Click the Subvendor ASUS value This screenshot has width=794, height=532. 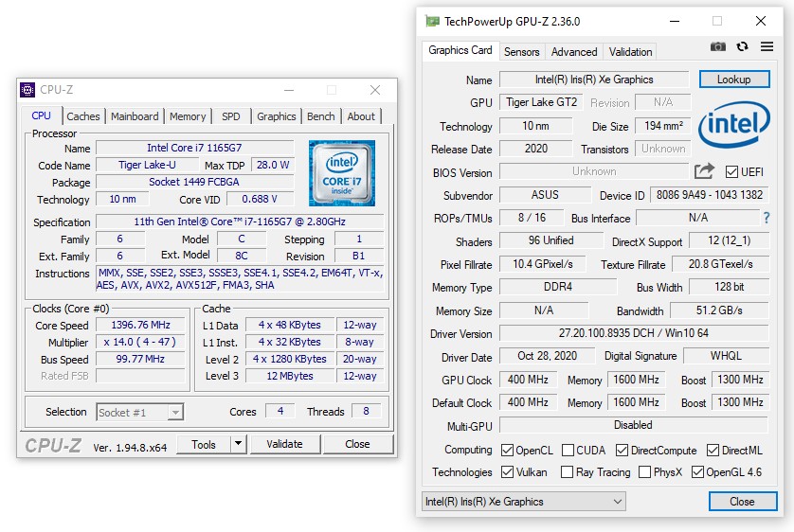(545, 195)
